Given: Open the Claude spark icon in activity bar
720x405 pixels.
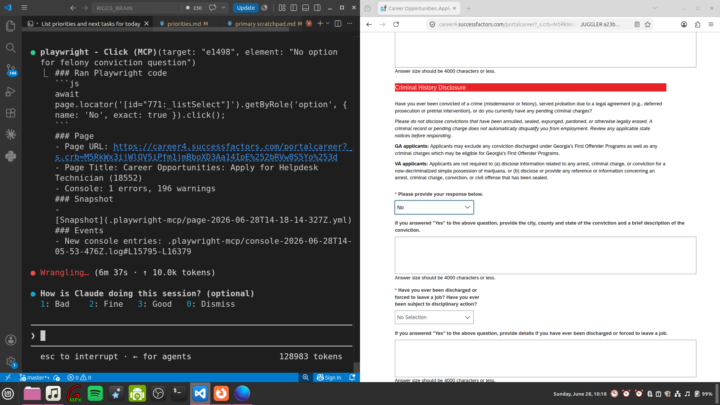Looking at the screenshot, I should [x=11, y=135].
